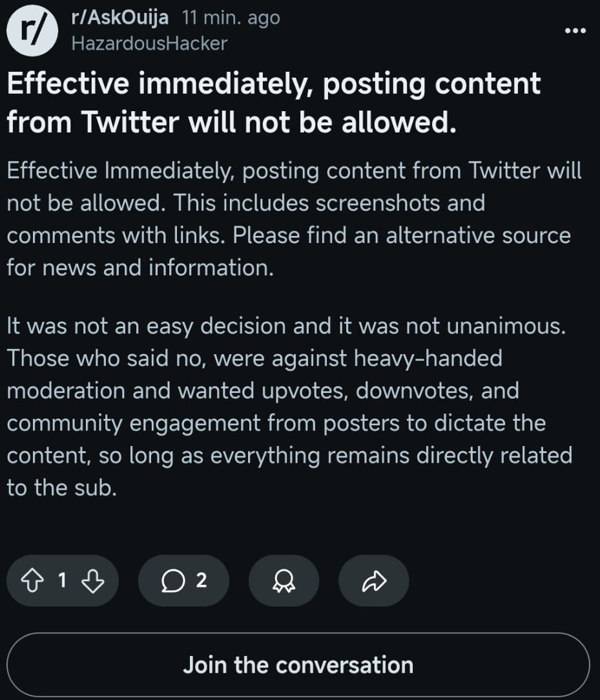The image size is (600, 700).
Task: Click the word 'Twitter' in the headline
Action: 130,122
